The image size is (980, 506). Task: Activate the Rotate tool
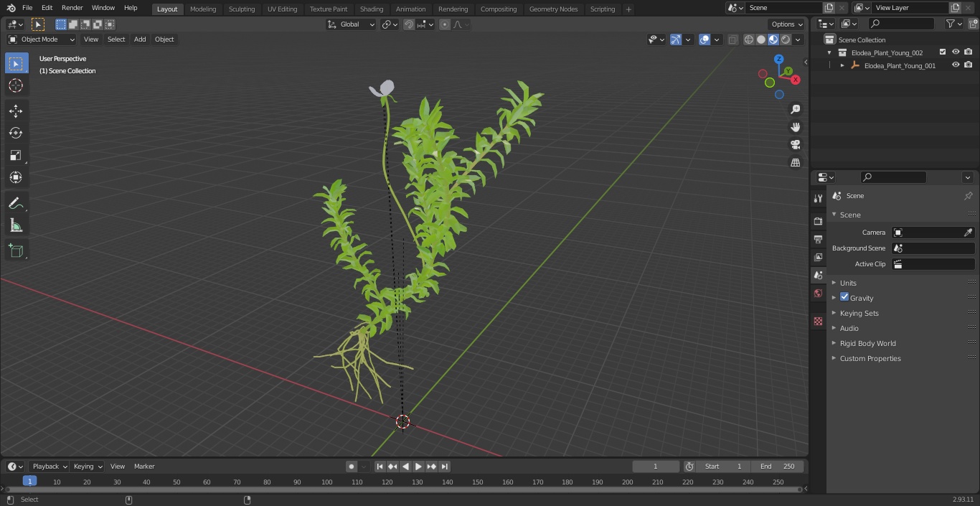pos(16,133)
